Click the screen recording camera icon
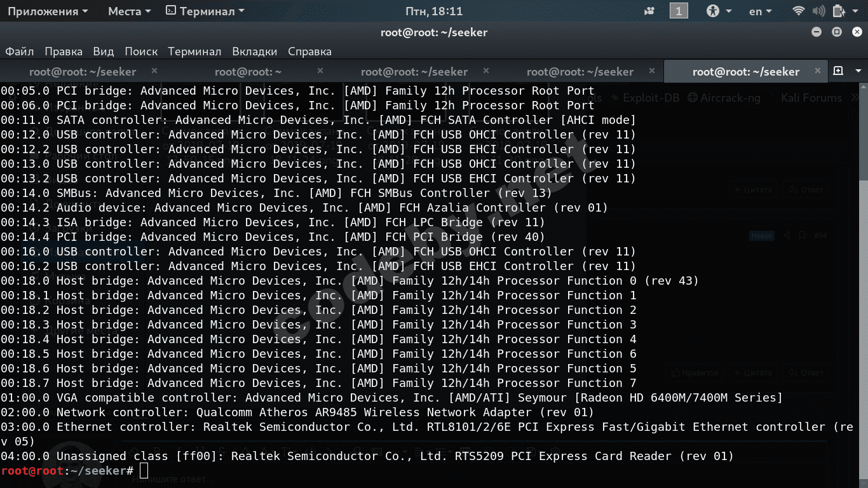868x488 pixels. [649, 11]
